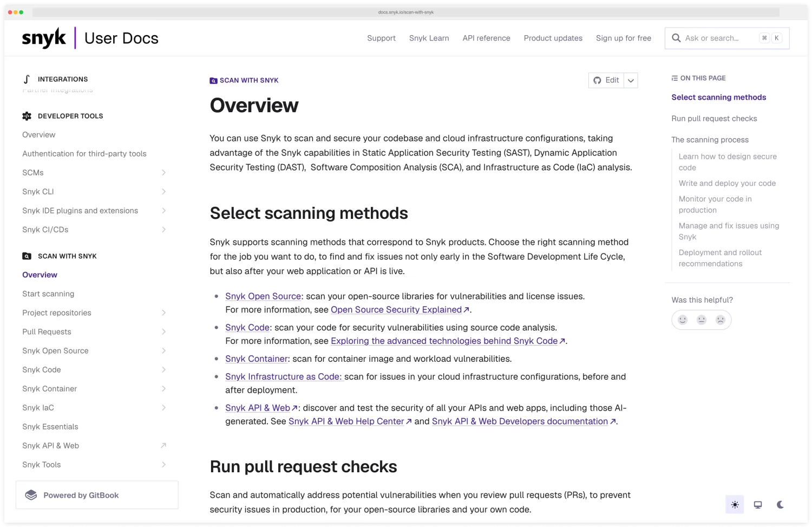Click the Integrations section icon
The image size is (812, 527).
coord(27,79)
